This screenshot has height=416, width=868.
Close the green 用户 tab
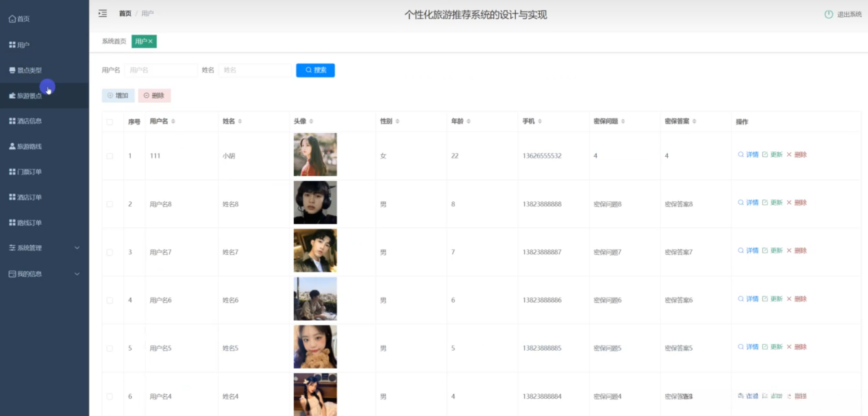click(151, 42)
